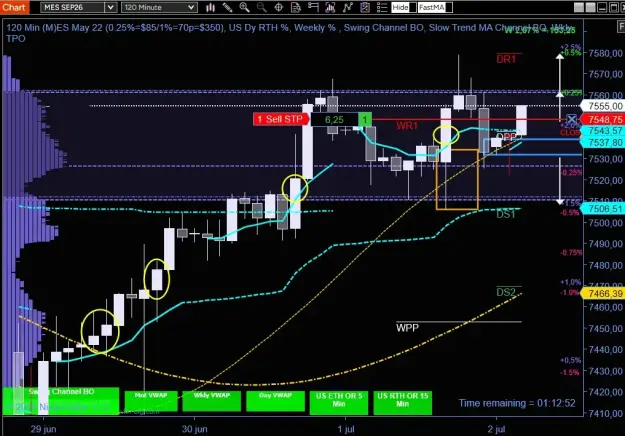
Task: Cancel the Sell STP order with X marker
Action: coord(571,119)
